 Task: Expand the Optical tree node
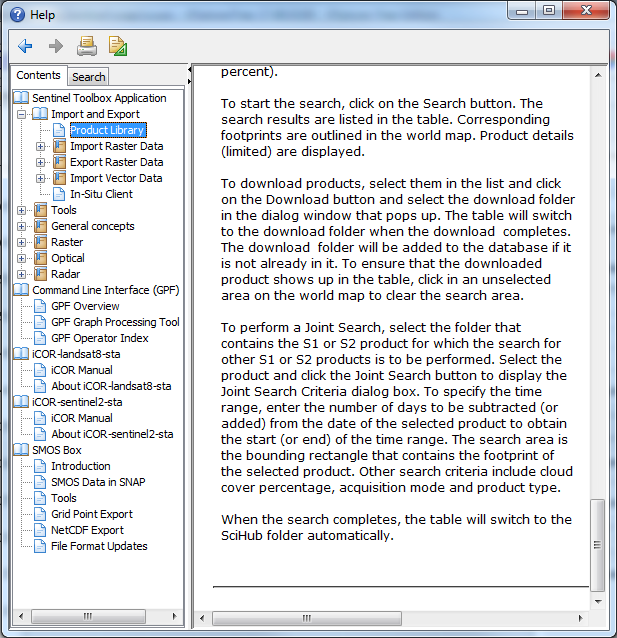click(x=22, y=258)
